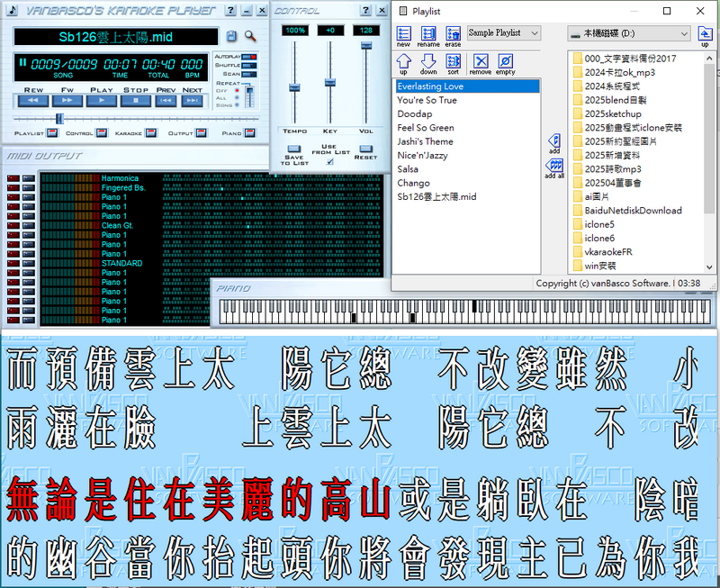Select "Doodap" in the playlist
This screenshot has height=588, width=720.
click(x=467, y=114)
